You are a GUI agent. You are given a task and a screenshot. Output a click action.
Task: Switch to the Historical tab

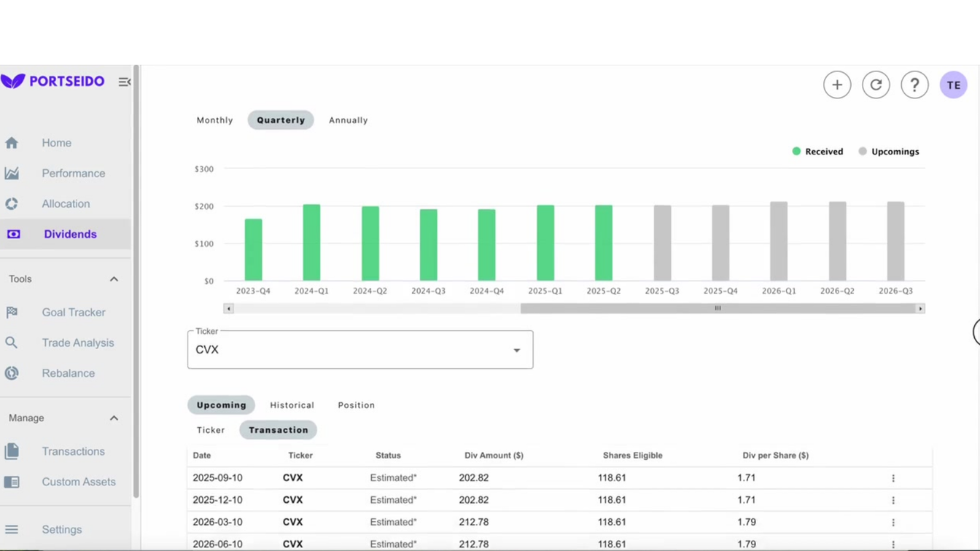click(292, 405)
